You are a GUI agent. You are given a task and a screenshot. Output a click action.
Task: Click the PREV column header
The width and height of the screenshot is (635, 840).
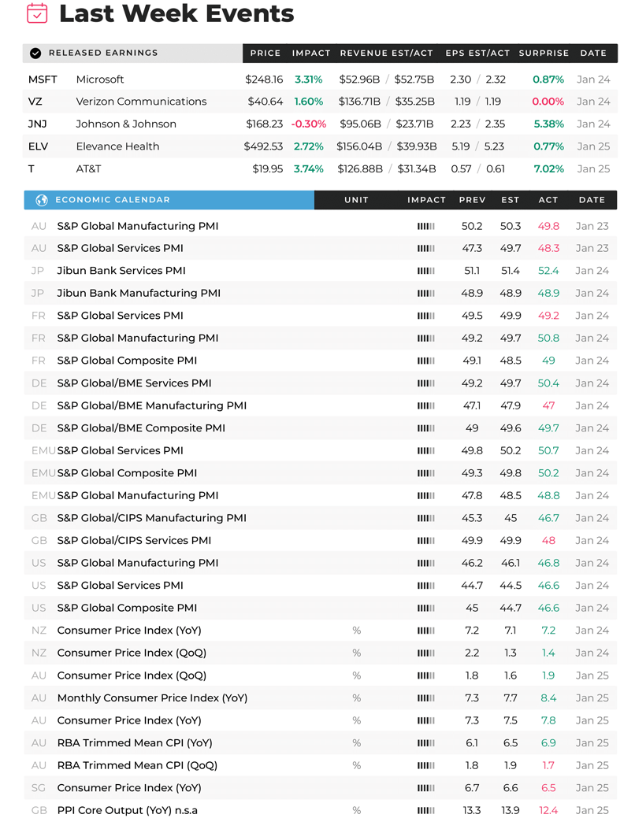(x=473, y=200)
